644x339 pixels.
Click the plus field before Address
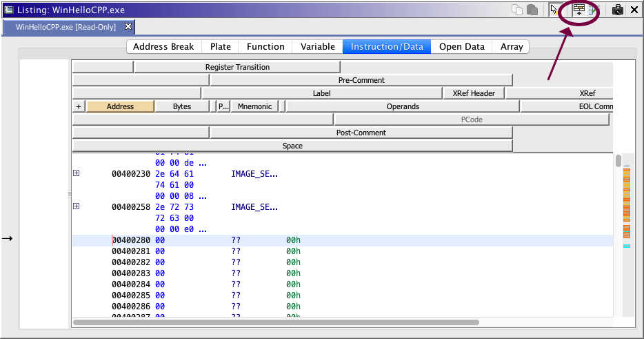79,106
